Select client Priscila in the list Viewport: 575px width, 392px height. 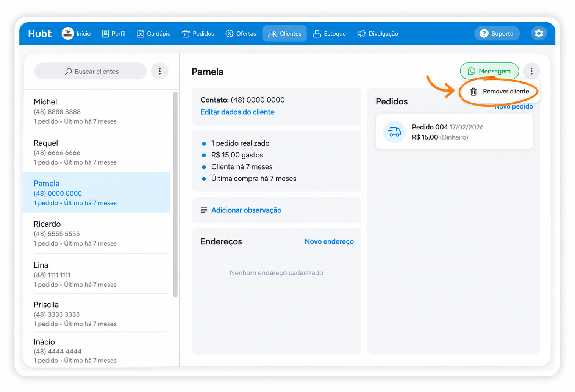tap(97, 314)
